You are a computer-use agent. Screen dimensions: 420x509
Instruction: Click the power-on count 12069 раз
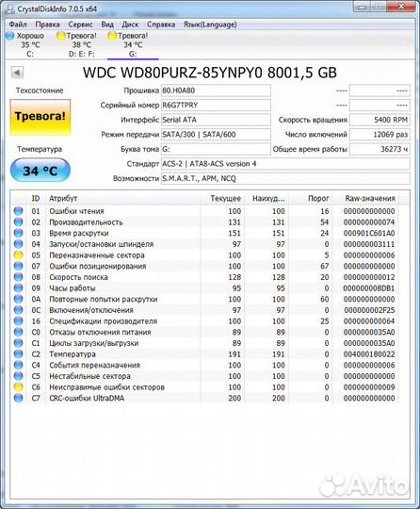(x=380, y=135)
